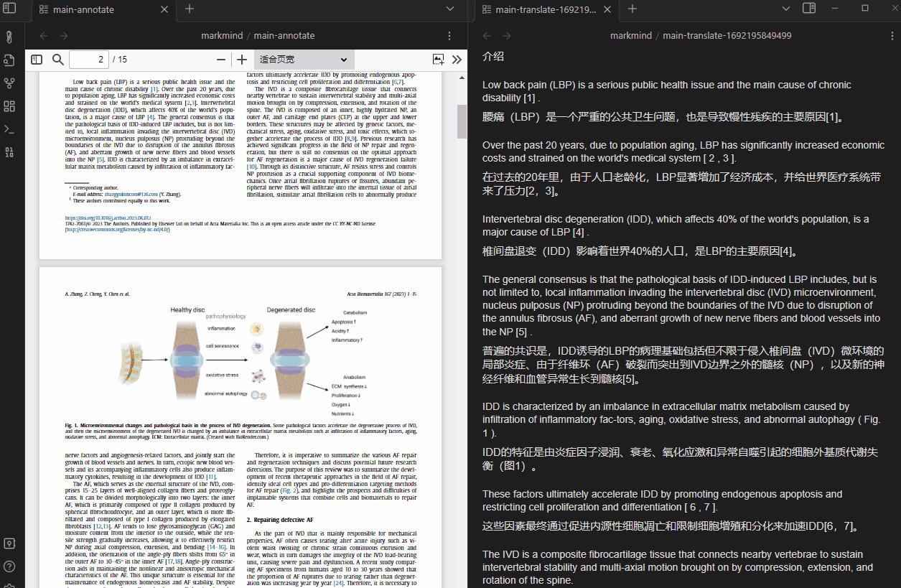
Task: Open the vault switcher icon
Action: coord(9,543)
